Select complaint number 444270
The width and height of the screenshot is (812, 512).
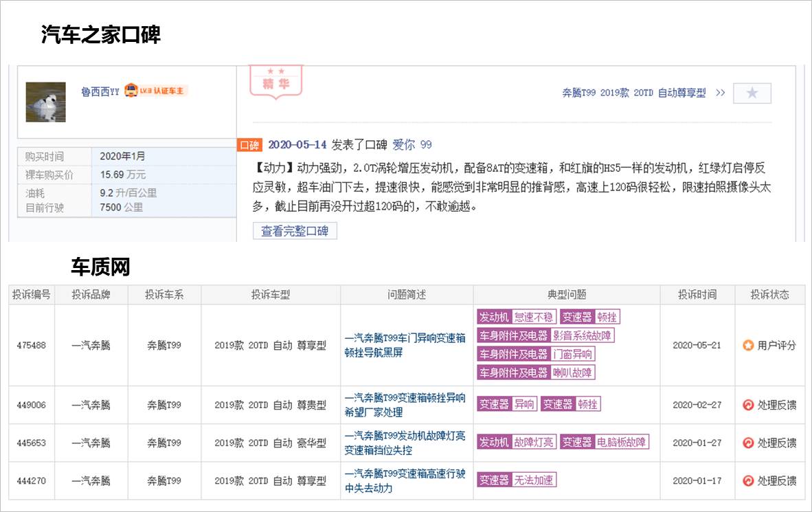[31, 480]
